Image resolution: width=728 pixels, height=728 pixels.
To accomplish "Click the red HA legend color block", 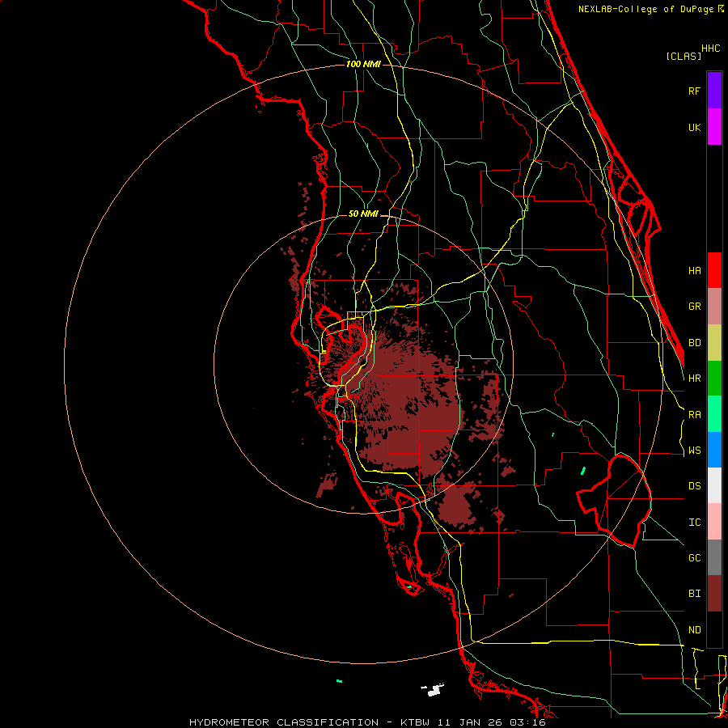I will click(x=714, y=270).
